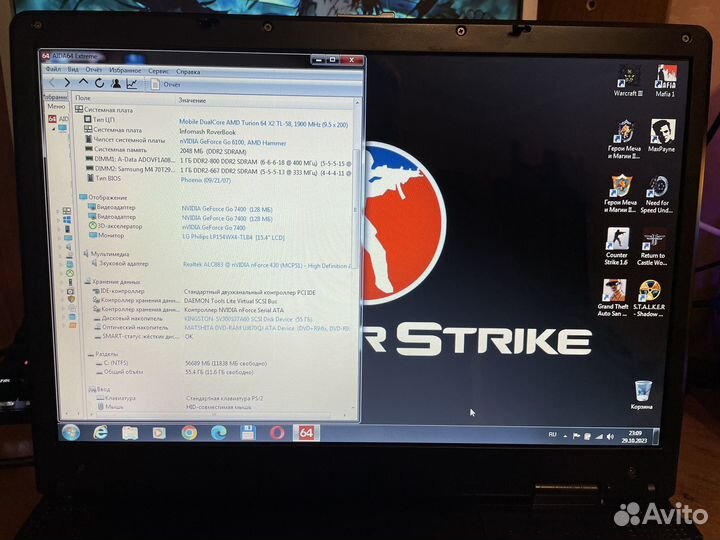Open the Файл menu

(53, 69)
